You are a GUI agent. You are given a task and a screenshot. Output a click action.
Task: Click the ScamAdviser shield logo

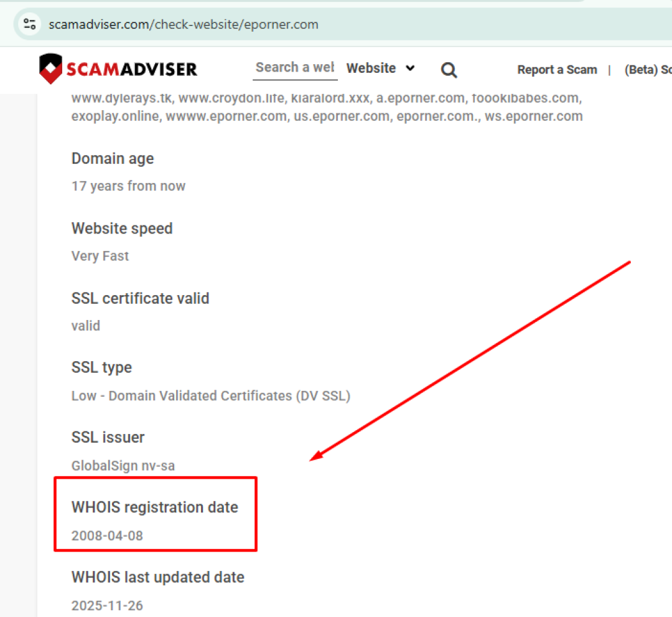coord(50,68)
